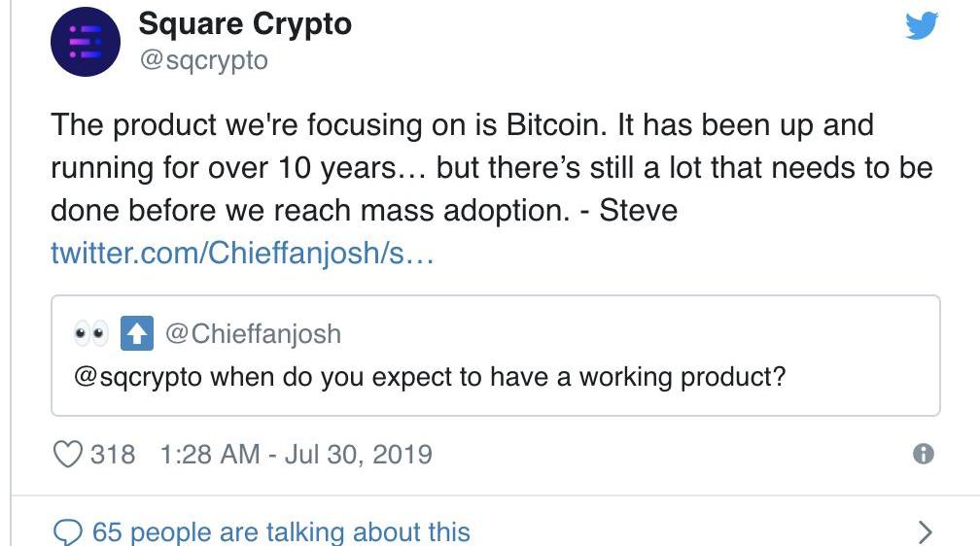Click the Twitter bird logo
This screenshot has height=546, width=980.
point(921,26)
